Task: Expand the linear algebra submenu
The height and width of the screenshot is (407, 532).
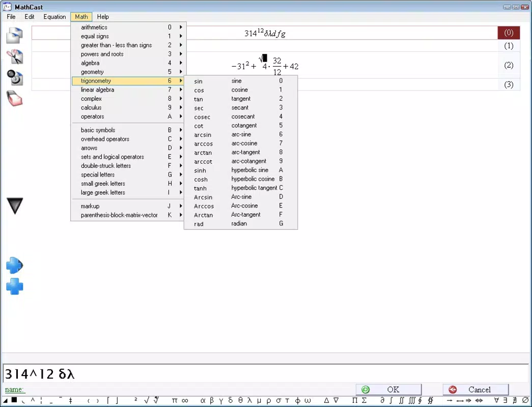Action: pos(128,90)
